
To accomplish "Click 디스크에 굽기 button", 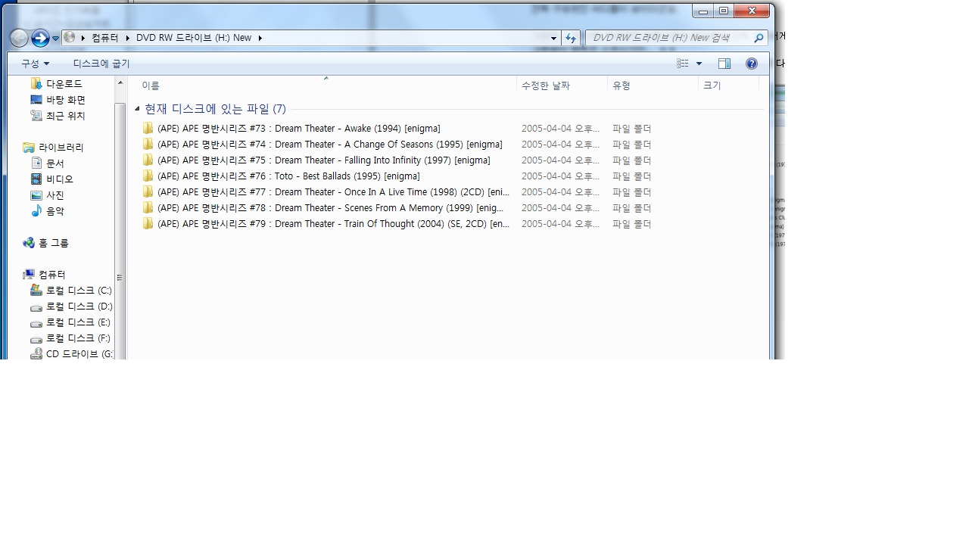I will coord(101,64).
